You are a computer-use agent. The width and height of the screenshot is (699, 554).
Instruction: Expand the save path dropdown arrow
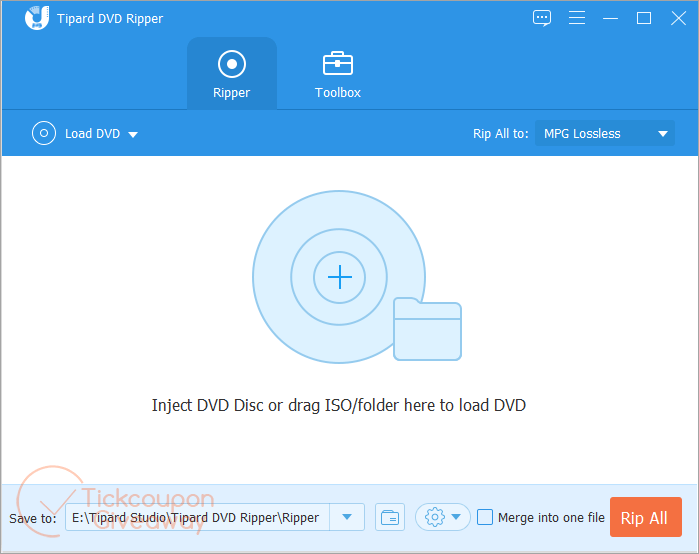point(347,517)
